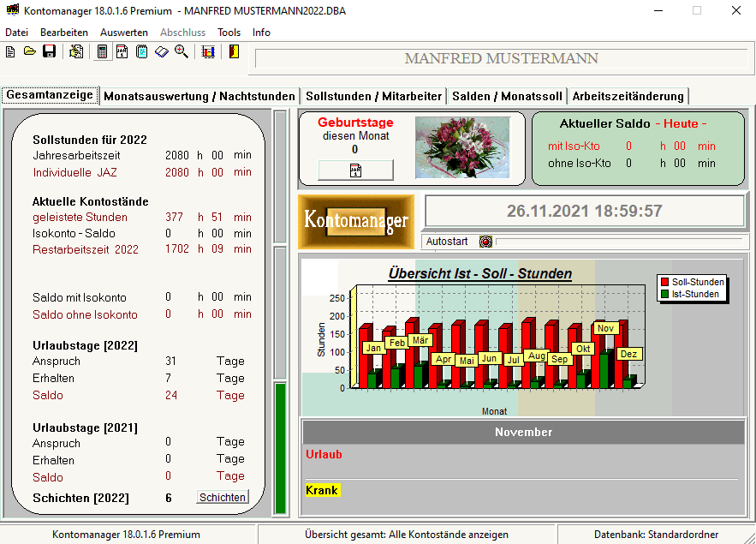Click the MANFRED MUSTERMANN name field

click(502, 58)
